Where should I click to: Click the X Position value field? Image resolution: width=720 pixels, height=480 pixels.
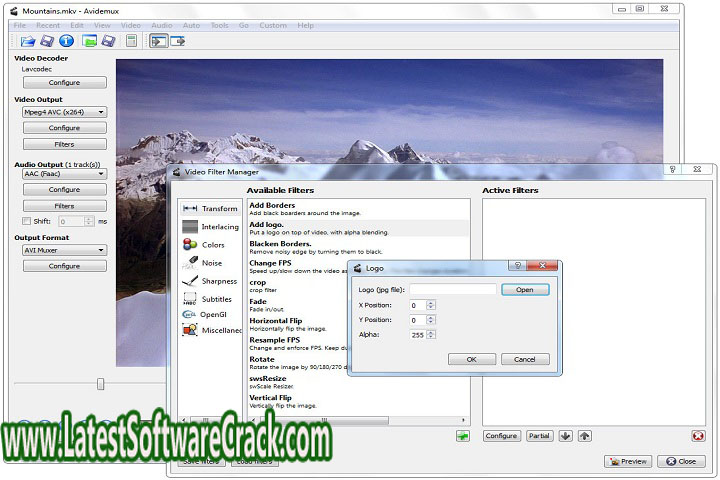(418, 305)
